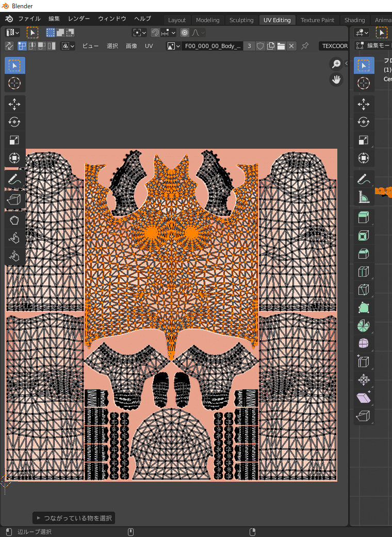Open the UV editor type dropdown
The height and width of the screenshot is (537, 392).
coord(13,33)
